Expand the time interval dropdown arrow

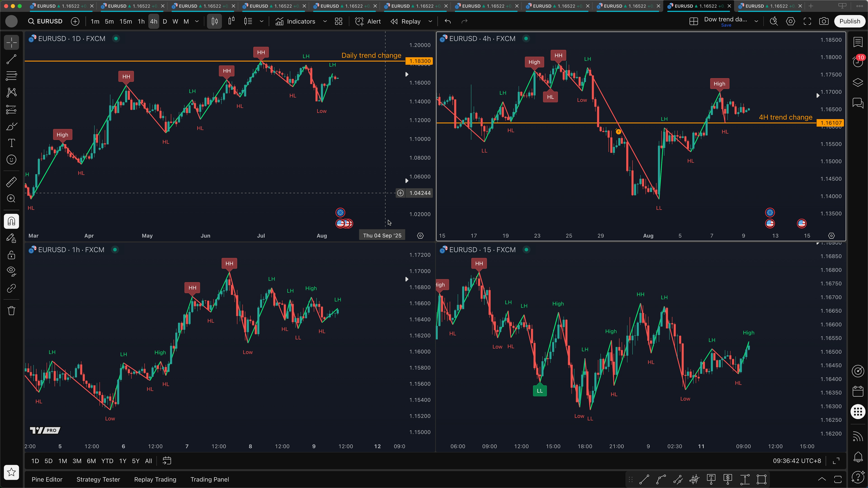click(x=197, y=21)
